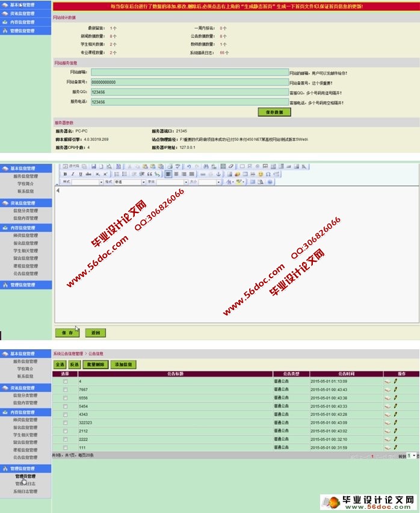The width and height of the screenshot is (420, 513).
Task: Click the editor About help icon
Action: (x=270, y=182)
